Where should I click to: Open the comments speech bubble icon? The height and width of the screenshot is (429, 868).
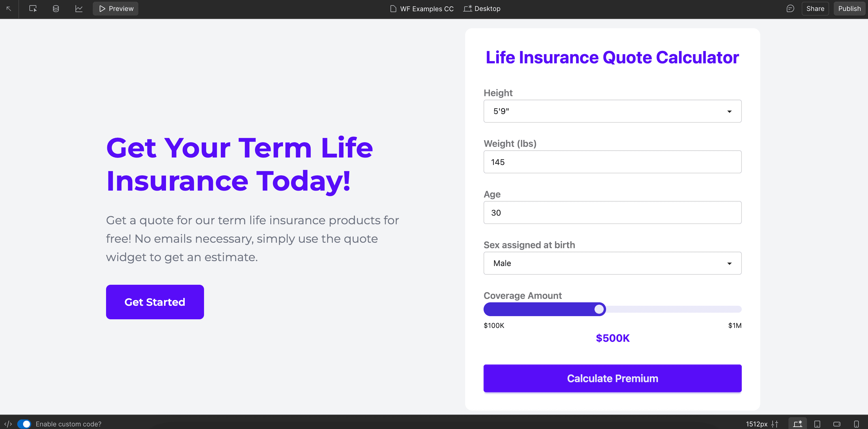[790, 9]
